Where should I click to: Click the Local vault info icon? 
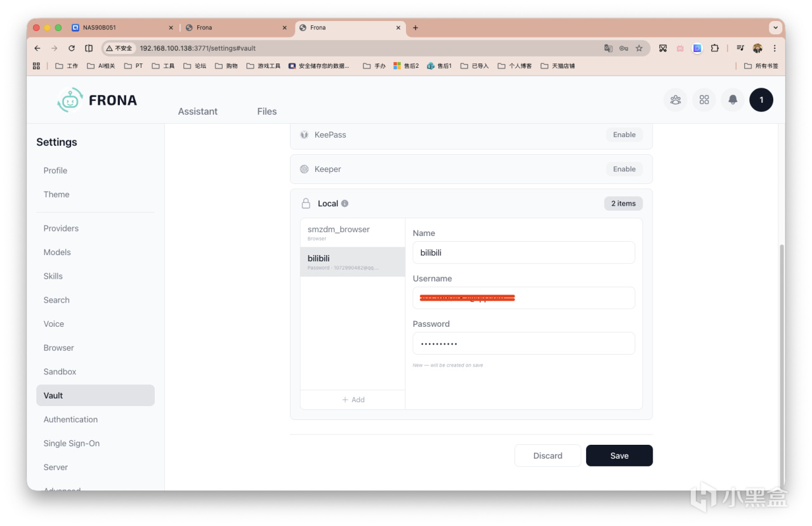344,204
